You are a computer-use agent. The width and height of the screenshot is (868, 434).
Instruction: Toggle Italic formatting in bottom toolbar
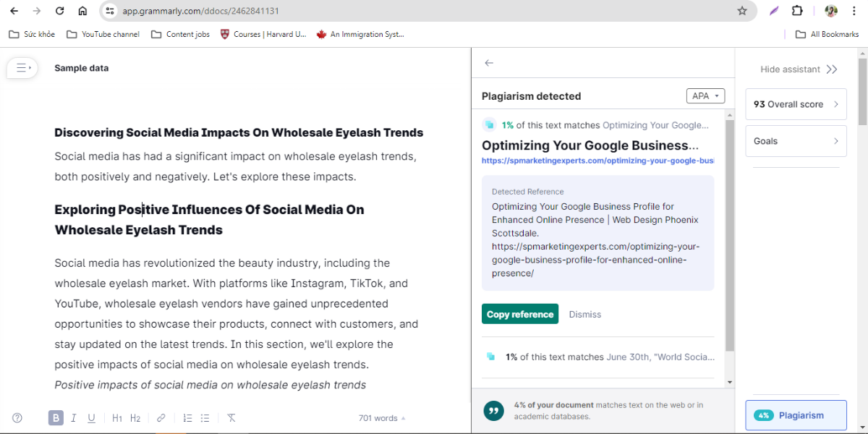(74, 418)
